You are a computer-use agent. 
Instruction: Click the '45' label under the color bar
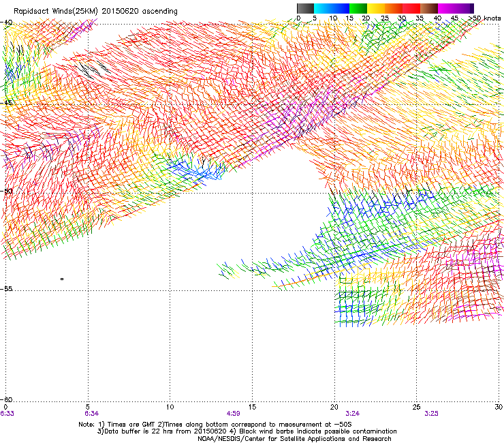tap(454, 18)
